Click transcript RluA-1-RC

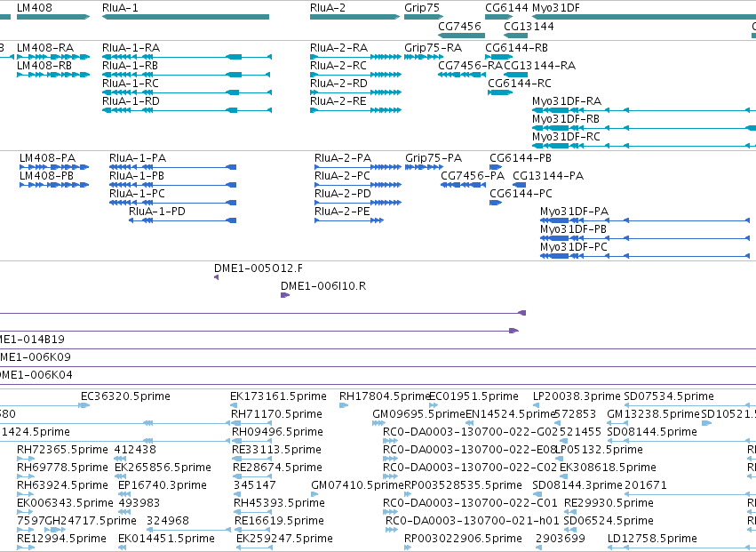coord(187,92)
